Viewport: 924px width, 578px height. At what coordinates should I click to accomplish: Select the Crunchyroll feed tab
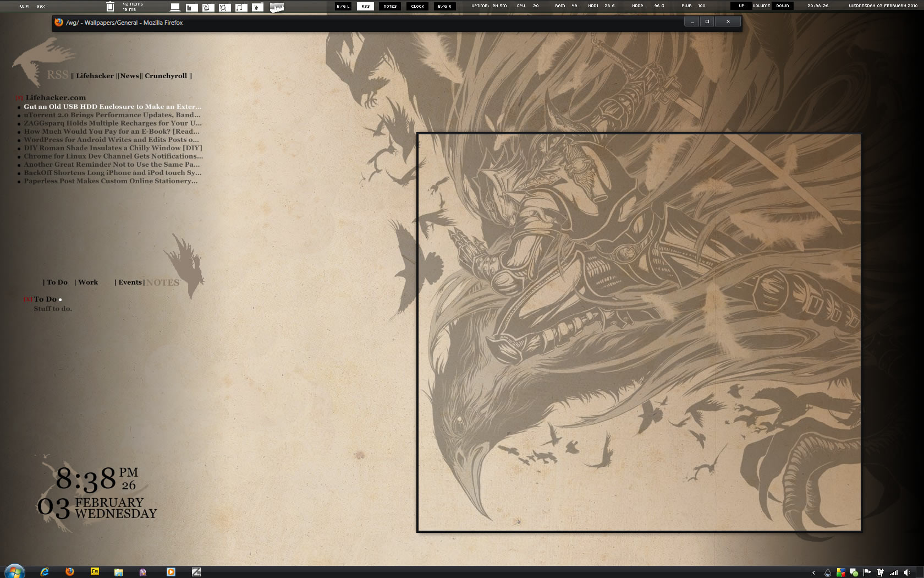tap(166, 76)
